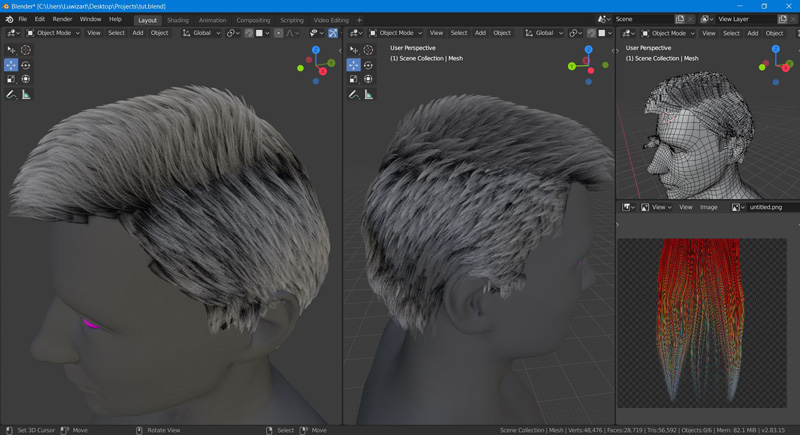Pick the Scale tool in left viewport
800x435 pixels.
pos(11,79)
